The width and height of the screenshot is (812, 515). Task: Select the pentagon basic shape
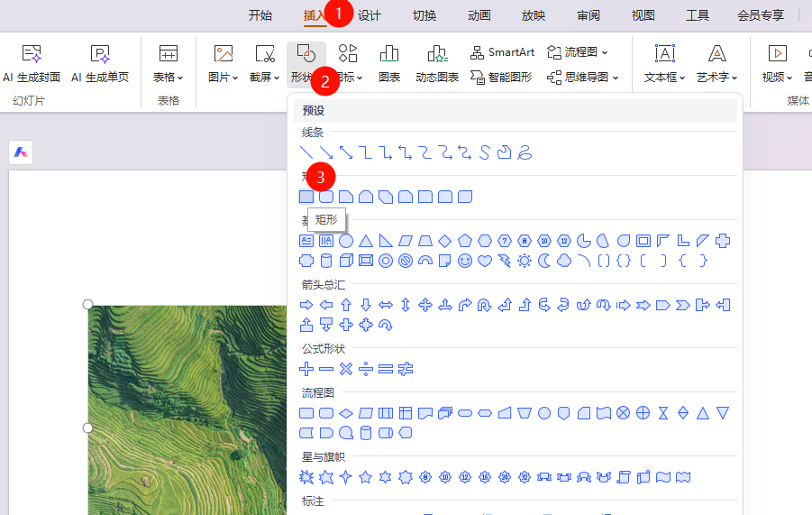465,241
